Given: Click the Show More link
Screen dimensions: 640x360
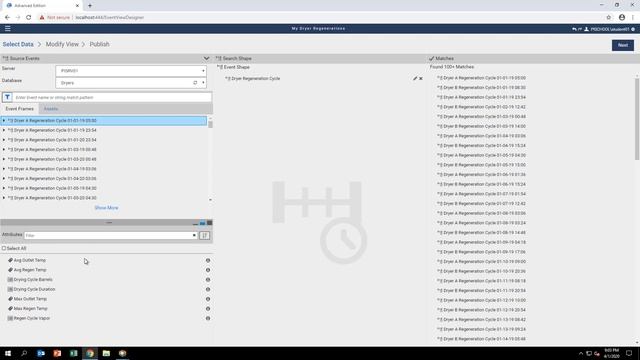Looking at the screenshot, I should click(x=106, y=208).
